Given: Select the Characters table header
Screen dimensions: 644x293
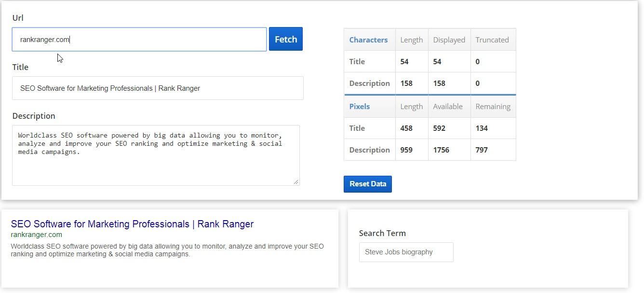Looking at the screenshot, I should point(368,40).
